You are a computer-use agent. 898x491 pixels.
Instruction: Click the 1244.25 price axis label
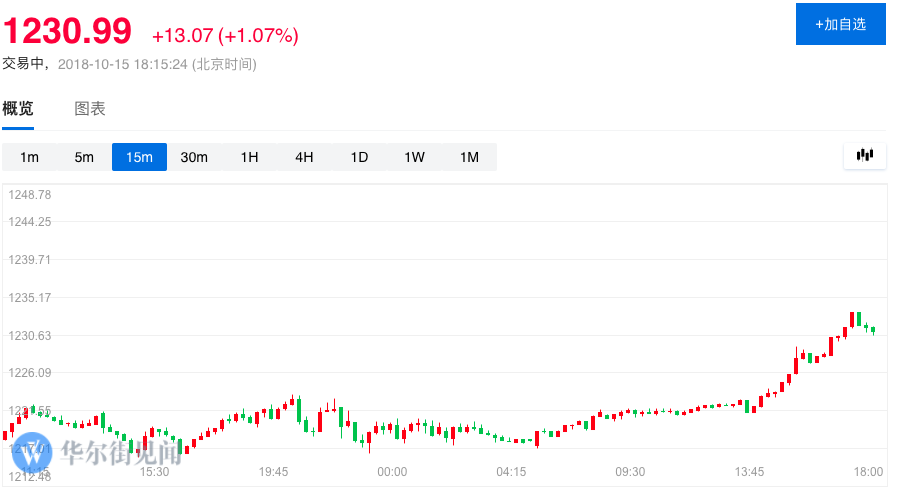[30, 222]
